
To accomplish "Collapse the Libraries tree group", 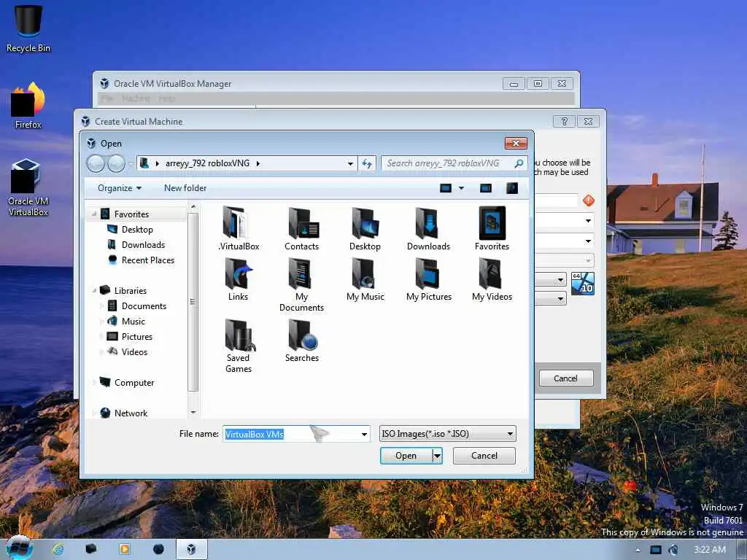I will [94, 290].
